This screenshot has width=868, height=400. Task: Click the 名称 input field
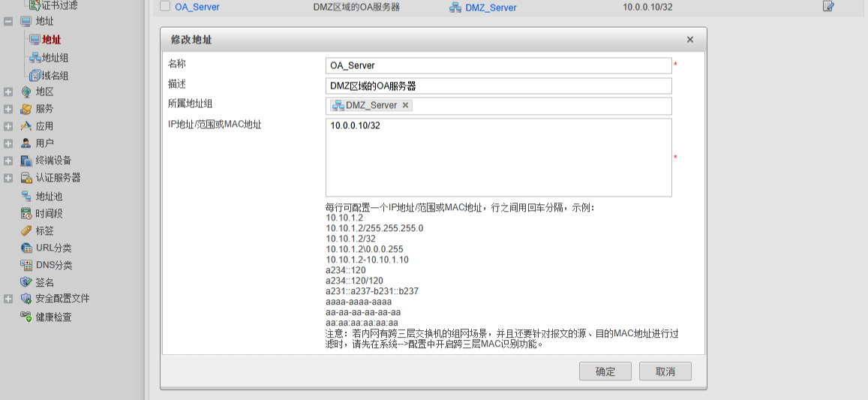498,65
